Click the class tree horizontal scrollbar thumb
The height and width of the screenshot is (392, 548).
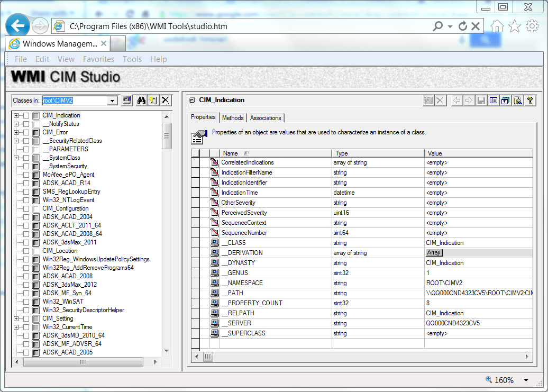83,362
